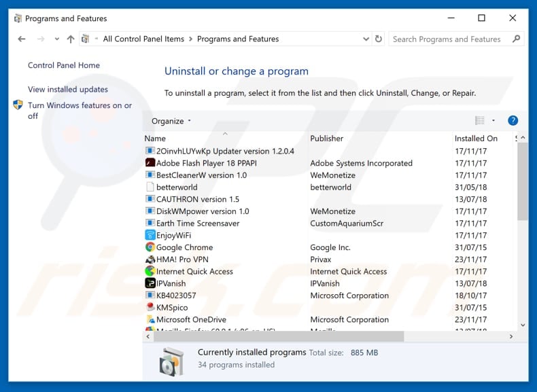Sort by the Installed On column header
This screenshot has height=392, width=537.
point(476,139)
